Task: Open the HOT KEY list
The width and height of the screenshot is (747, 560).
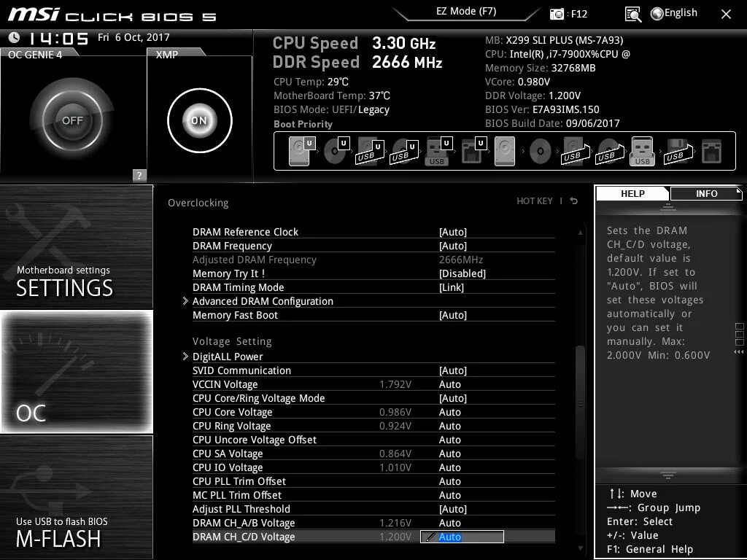Action: (535, 201)
